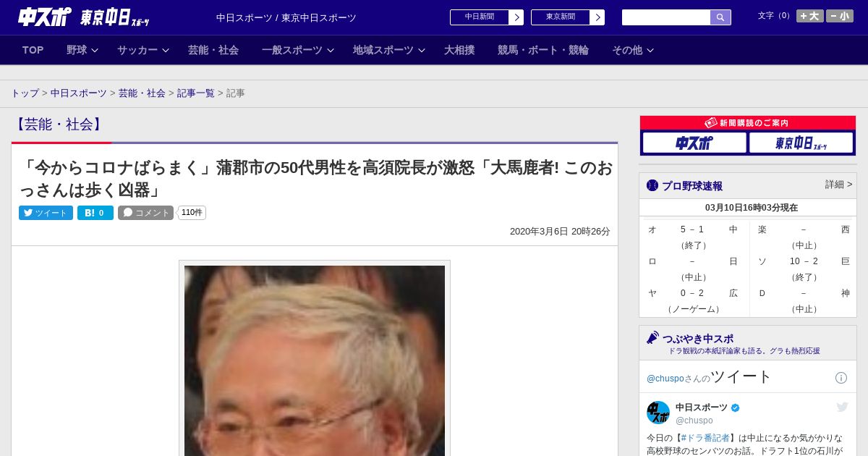The width and height of the screenshot is (868, 456).
Task: Click 中スポ subscription logo button
Action: 694,143
